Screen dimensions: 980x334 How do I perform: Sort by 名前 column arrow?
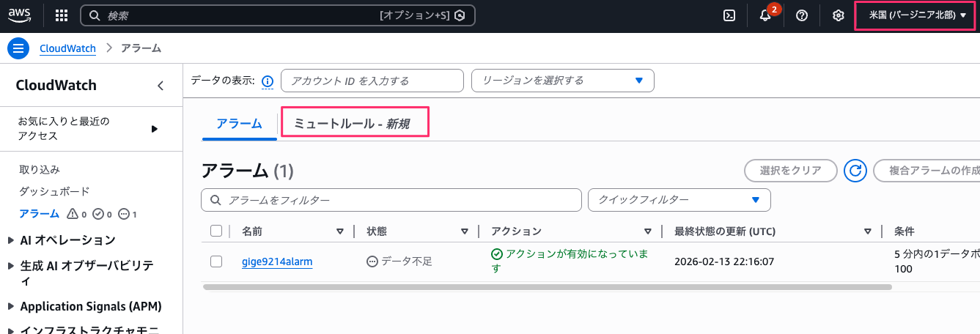click(x=339, y=231)
